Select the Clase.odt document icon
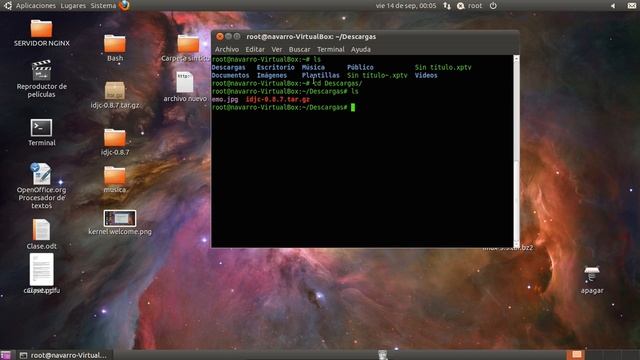Image resolution: width=640 pixels, height=360 pixels. click(41, 230)
